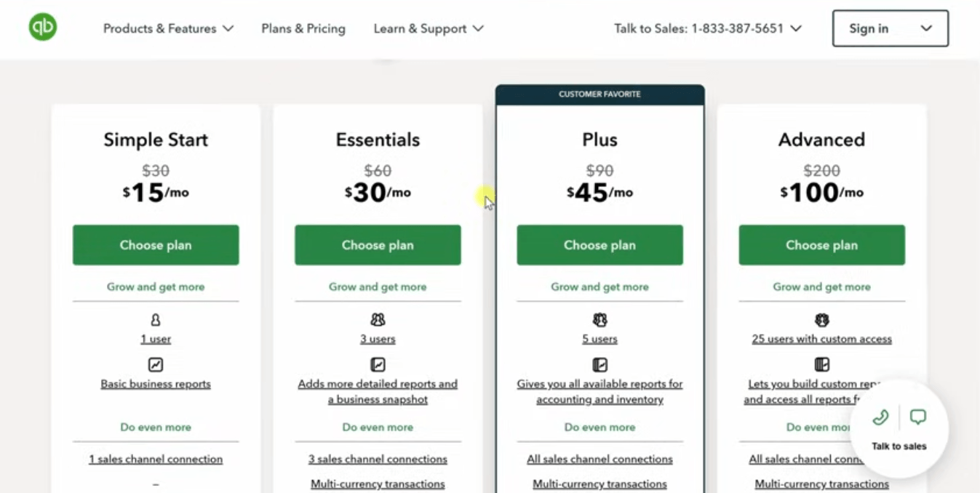Open Grow and get more under Simple Start

tap(156, 286)
